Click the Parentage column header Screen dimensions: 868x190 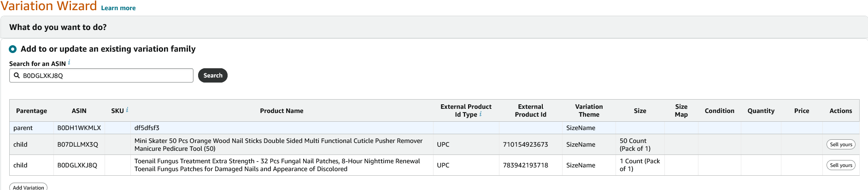(x=31, y=111)
